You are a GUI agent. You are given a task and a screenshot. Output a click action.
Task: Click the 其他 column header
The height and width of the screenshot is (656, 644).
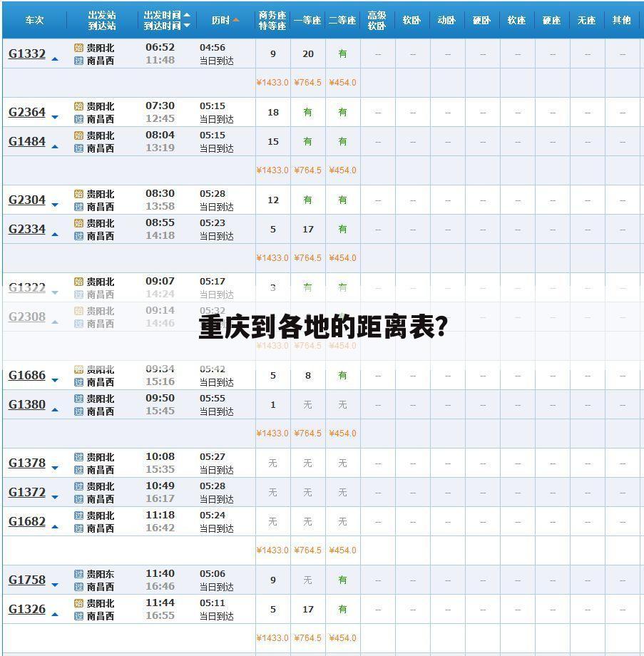621,20
